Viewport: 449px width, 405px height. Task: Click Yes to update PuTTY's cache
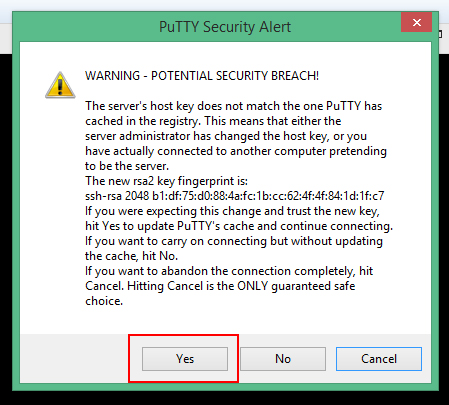click(185, 359)
